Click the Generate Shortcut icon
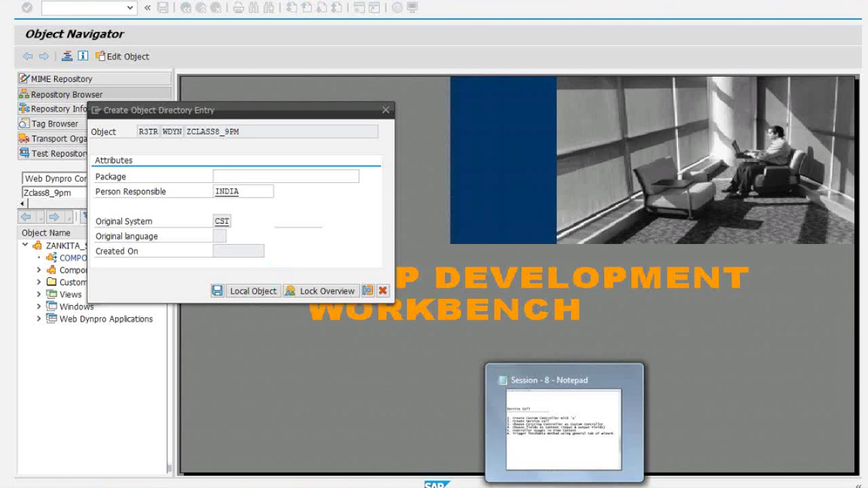The image size is (868, 488). (374, 7)
